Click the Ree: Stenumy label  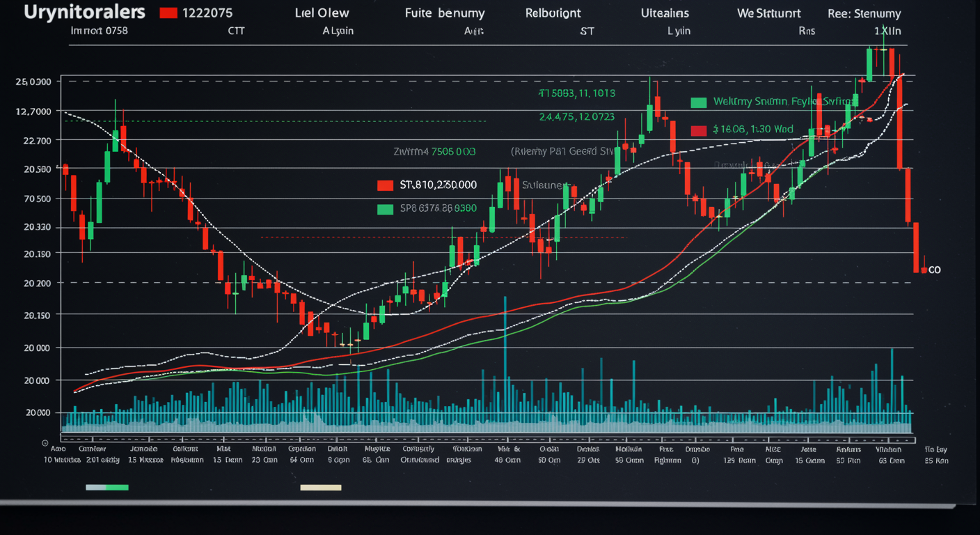click(x=864, y=13)
